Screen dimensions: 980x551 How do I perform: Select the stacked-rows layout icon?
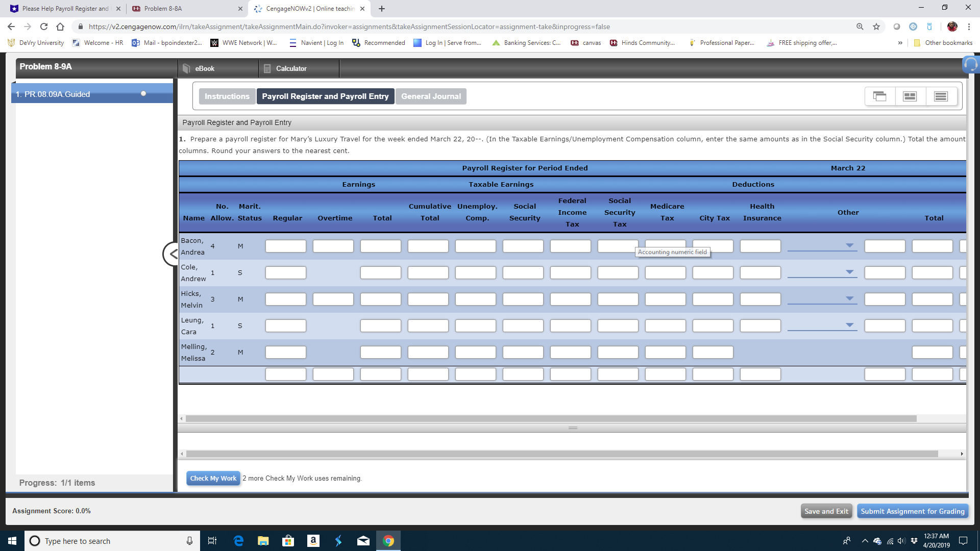point(941,96)
